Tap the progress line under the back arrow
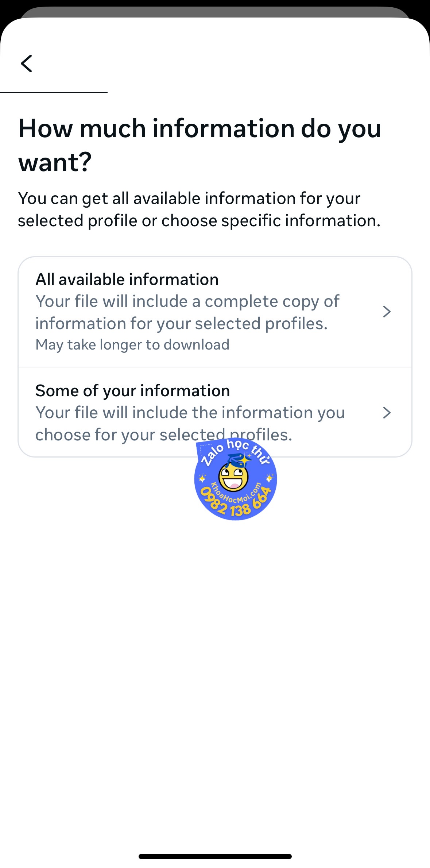This screenshot has height=868, width=430. coord(54,92)
